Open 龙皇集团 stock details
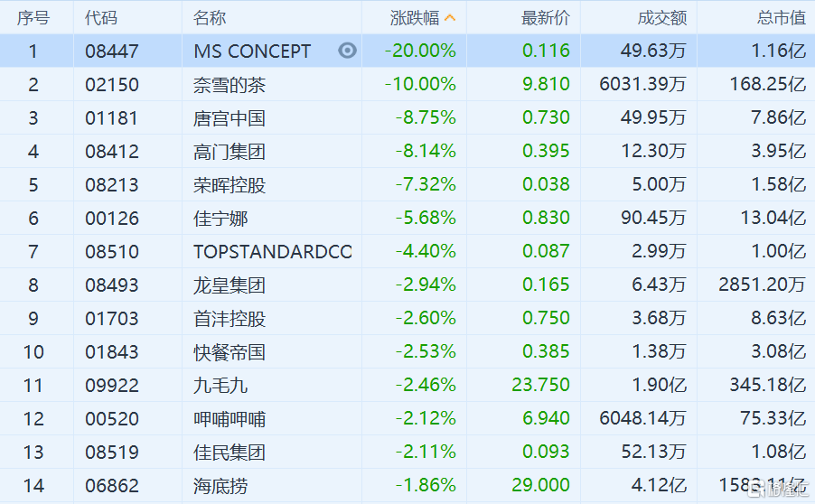 pyautogui.click(x=230, y=285)
